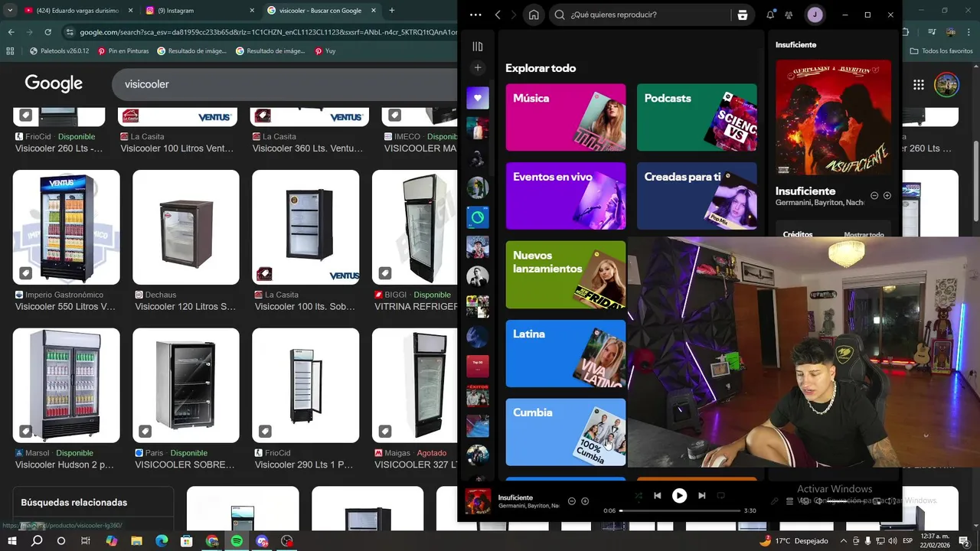Open the Marsol Visicooler Hudson image
Image resolution: width=980 pixels, height=551 pixels.
point(67,386)
